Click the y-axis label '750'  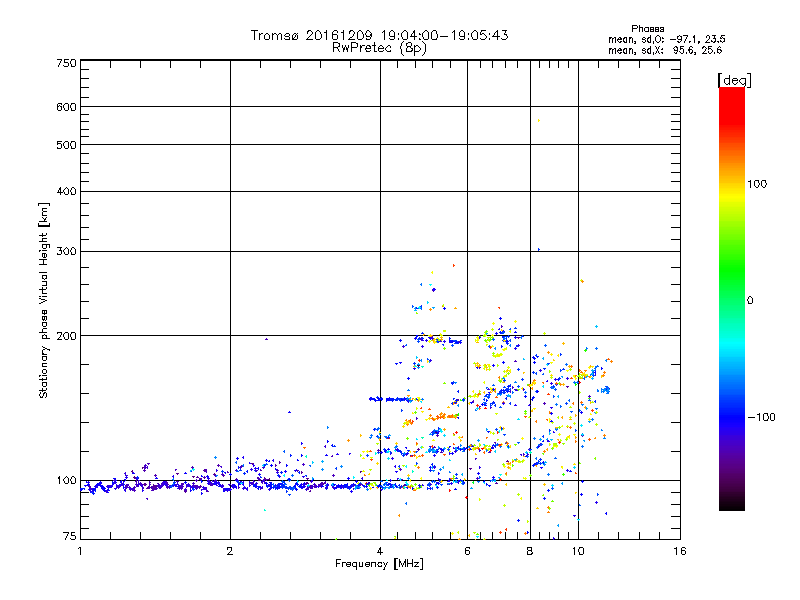coord(66,63)
